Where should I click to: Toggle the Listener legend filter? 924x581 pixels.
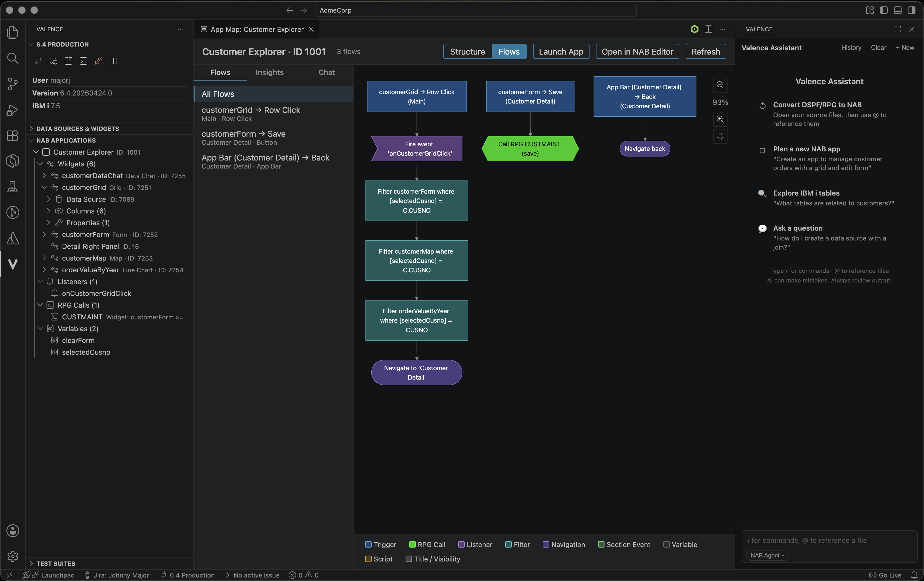(x=475, y=544)
